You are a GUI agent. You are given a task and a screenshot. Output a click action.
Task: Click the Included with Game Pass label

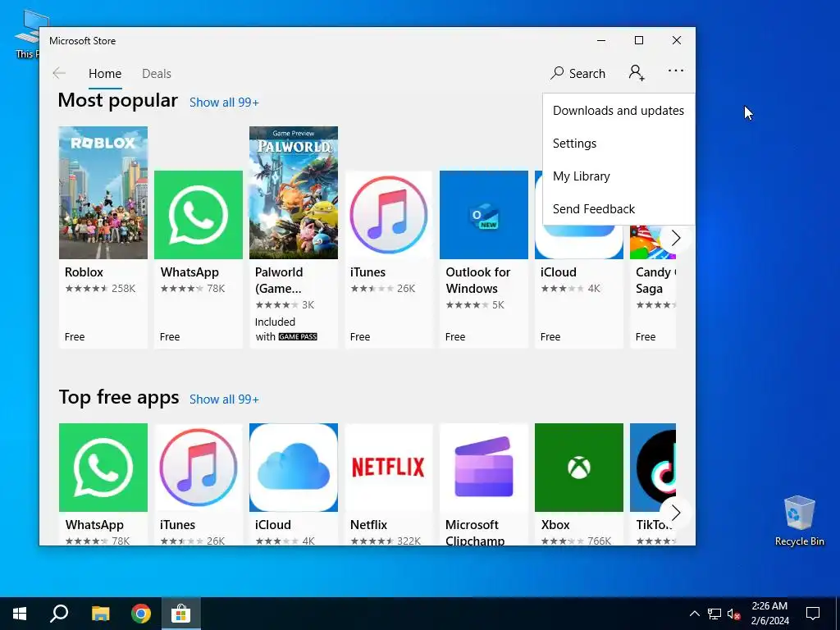click(286, 330)
